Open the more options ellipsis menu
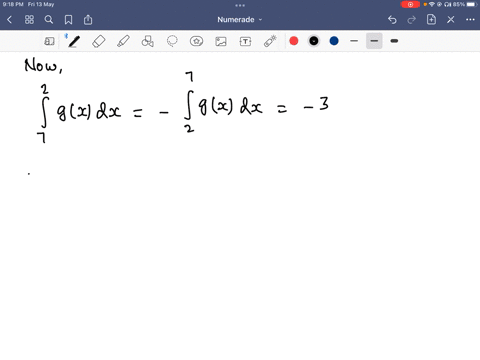 coord(470,20)
